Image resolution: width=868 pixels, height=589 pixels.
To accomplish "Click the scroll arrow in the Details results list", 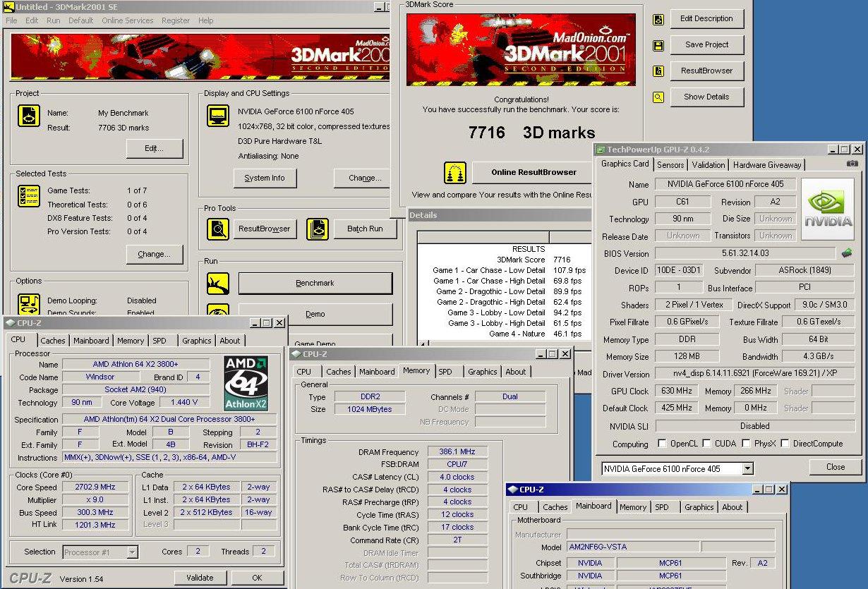I will coord(424,344).
